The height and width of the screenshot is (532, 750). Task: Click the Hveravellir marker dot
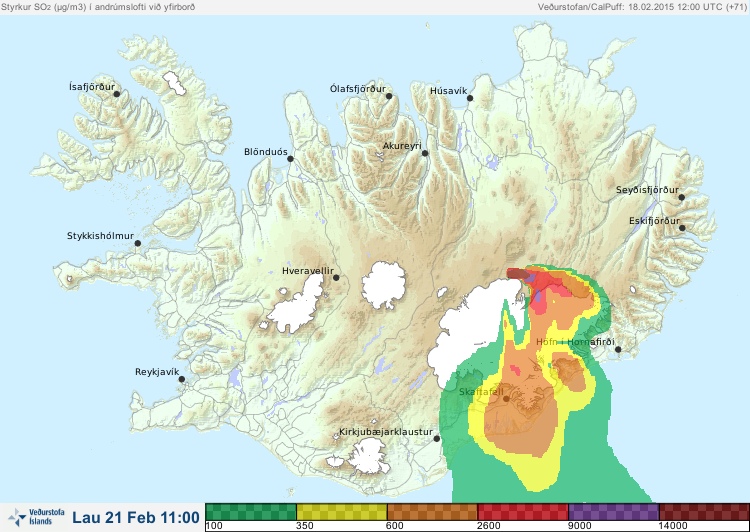click(336, 277)
